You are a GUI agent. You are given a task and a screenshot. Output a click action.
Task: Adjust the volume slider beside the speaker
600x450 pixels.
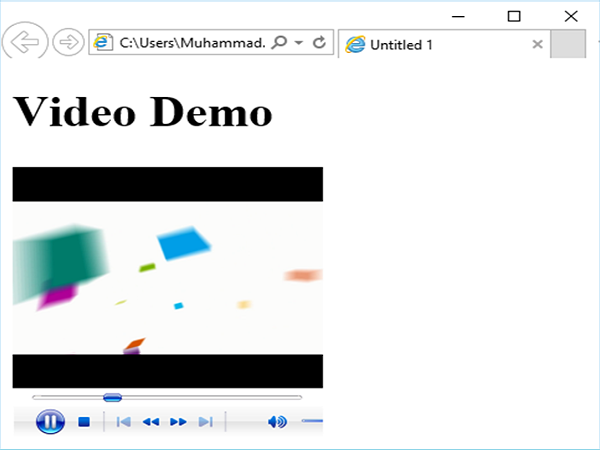pyautogui.click(x=312, y=421)
